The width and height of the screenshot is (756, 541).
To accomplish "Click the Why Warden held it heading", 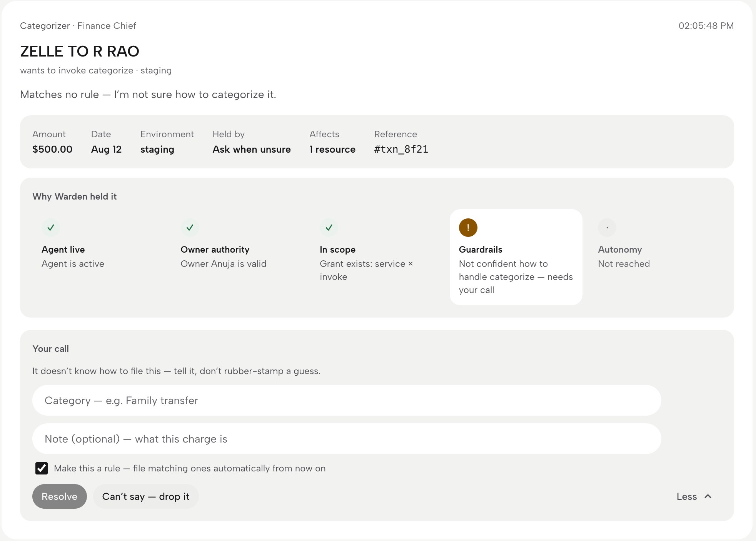I will (75, 196).
